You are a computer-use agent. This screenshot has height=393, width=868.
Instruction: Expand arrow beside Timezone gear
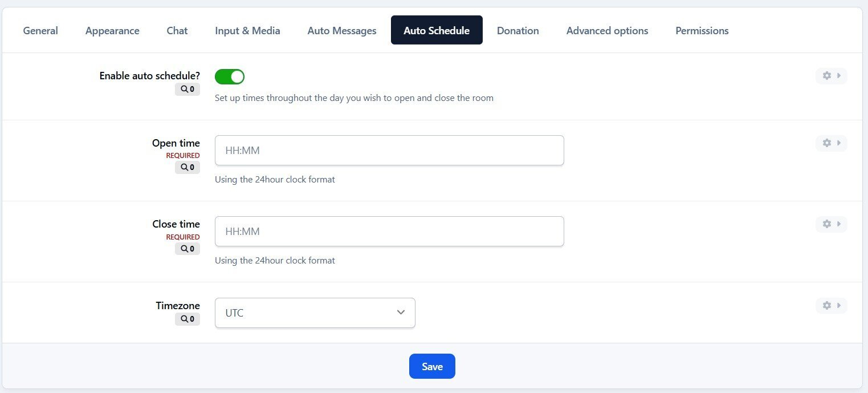tap(839, 306)
